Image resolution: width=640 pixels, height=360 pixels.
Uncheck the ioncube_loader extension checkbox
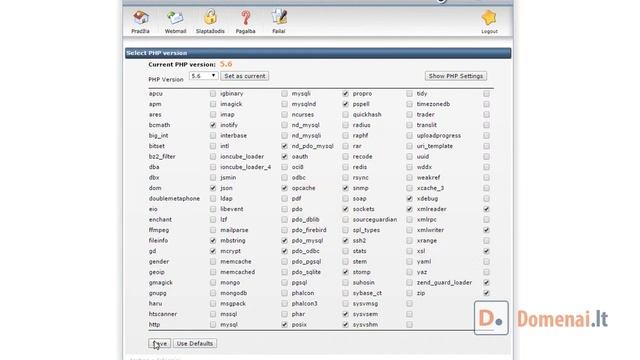284,156
